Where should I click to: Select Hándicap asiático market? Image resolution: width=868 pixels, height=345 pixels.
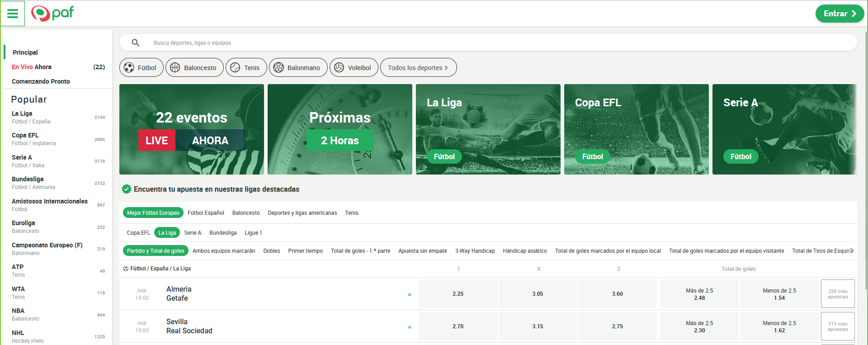tap(525, 250)
